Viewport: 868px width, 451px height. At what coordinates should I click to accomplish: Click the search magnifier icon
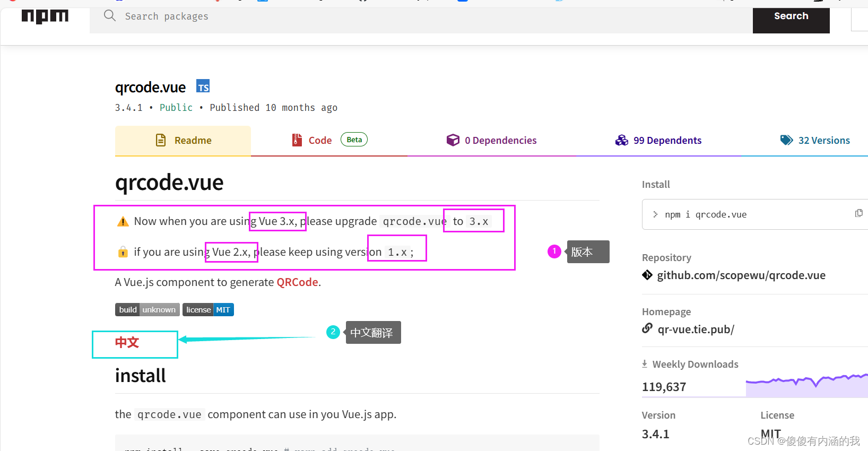pos(110,16)
